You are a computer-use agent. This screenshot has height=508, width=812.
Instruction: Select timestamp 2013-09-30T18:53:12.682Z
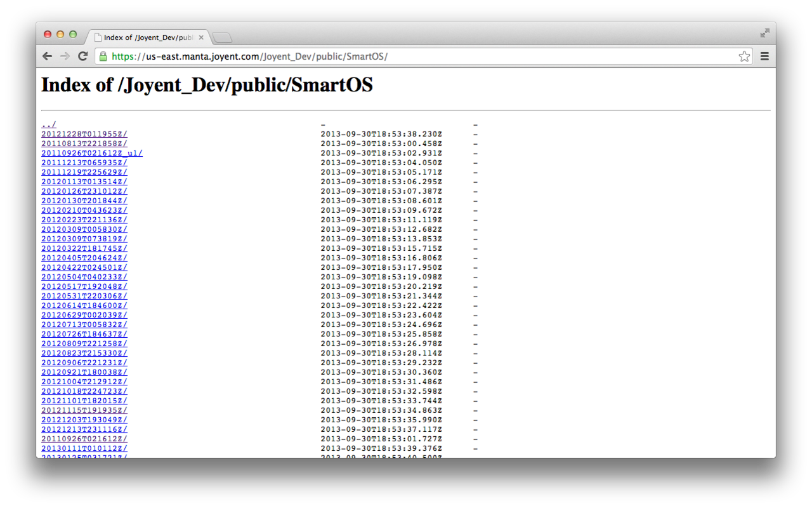coord(381,229)
